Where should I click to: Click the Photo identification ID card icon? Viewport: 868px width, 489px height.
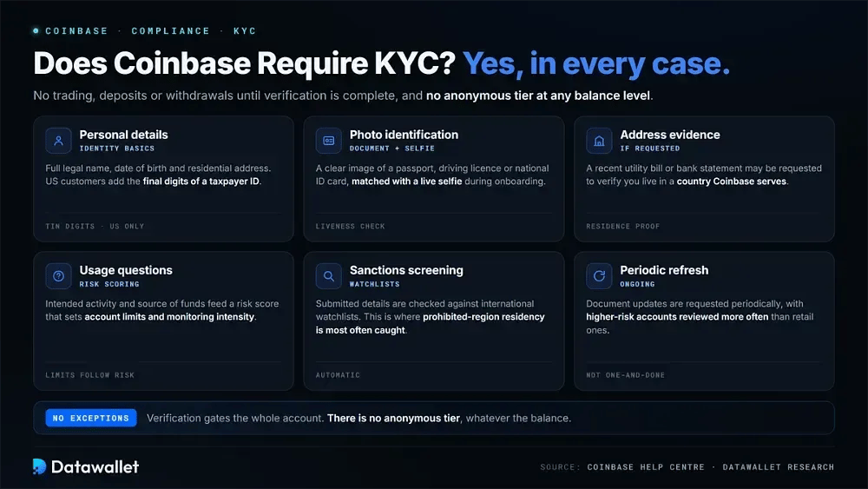(328, 141)
